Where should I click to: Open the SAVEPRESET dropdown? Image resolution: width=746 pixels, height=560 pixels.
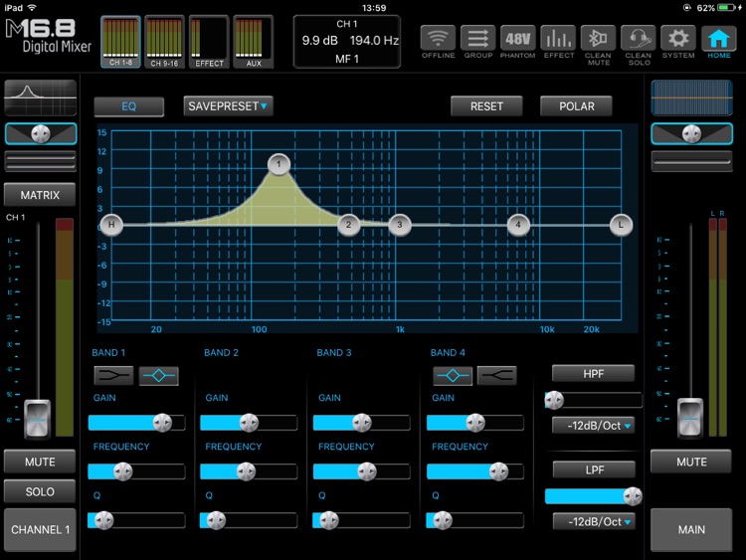tap(229, 106)
